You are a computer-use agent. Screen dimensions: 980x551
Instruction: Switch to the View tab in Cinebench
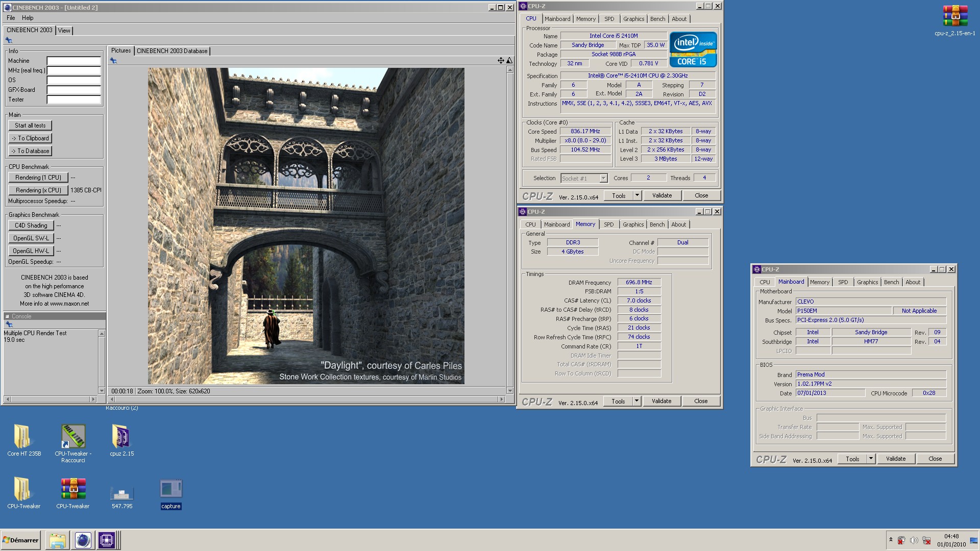tap(64, 31)
